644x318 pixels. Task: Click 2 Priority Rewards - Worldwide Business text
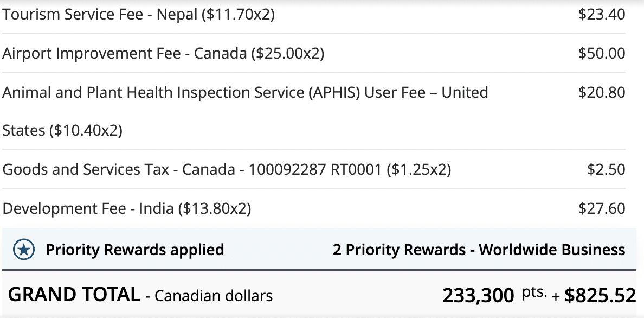pyautogui.click(x=479, y=250)
